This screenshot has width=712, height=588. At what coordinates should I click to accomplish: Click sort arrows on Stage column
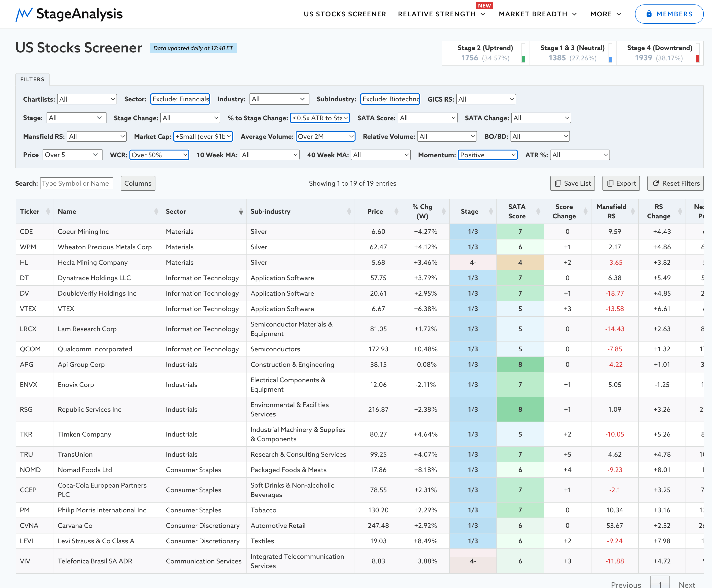click(x=491, y=211)
